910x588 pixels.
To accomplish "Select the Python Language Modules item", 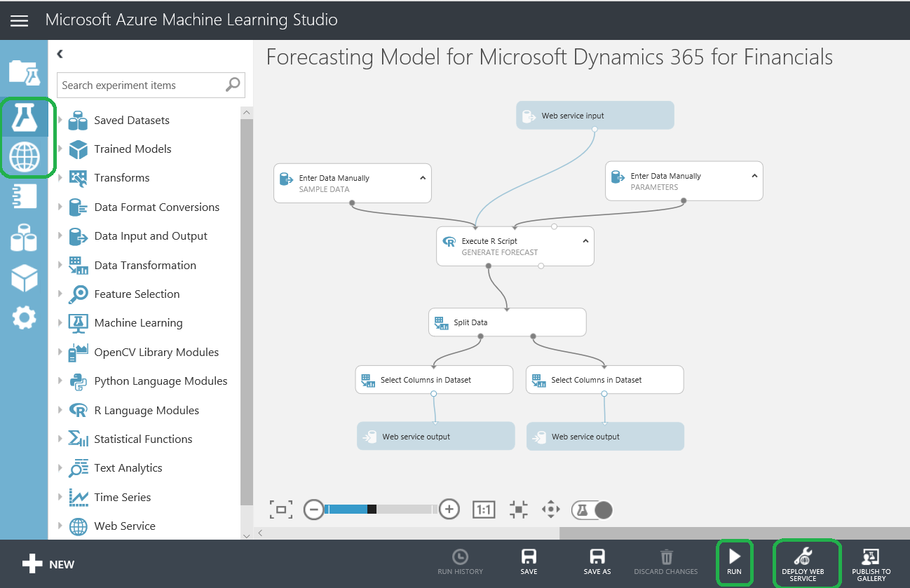I will pos(161,381).
